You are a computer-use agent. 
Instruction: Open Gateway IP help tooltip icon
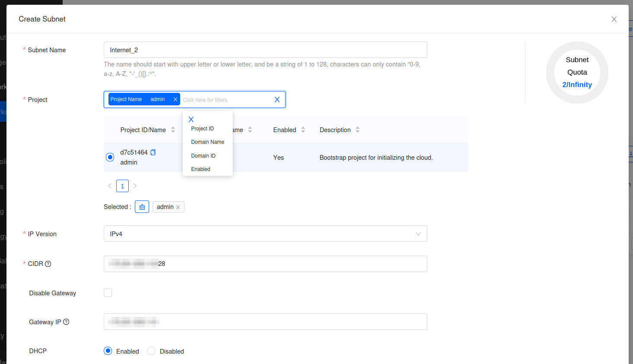66,322
